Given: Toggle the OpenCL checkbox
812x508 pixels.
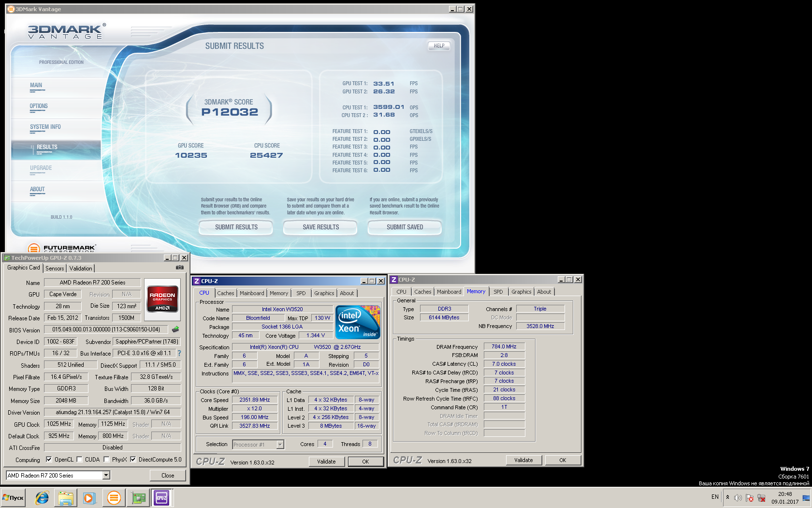Looking at the screenshot, I should 49,460.
